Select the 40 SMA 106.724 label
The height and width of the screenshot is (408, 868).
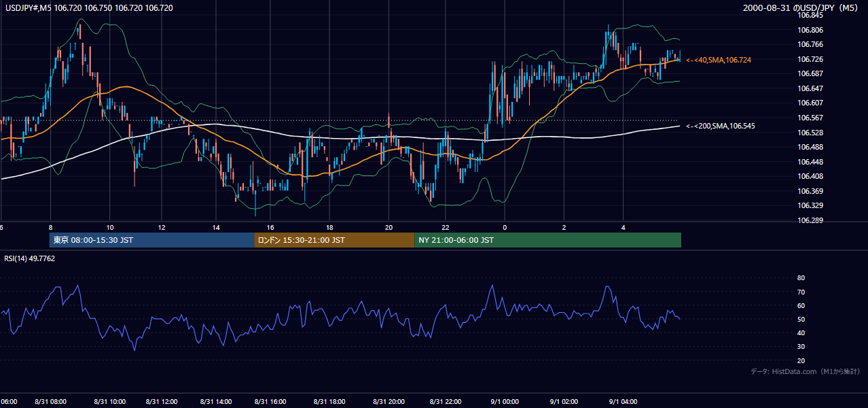pos(719,60)
